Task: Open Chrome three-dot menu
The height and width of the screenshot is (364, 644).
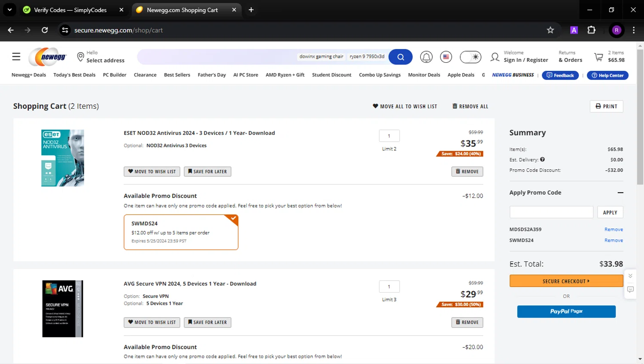Action: tap(634, 30)
